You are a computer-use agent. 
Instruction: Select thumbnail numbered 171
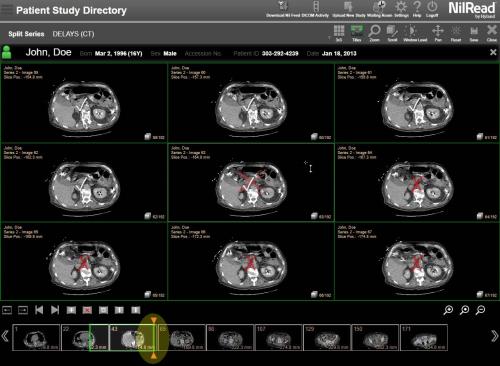[x=424, y=338]
